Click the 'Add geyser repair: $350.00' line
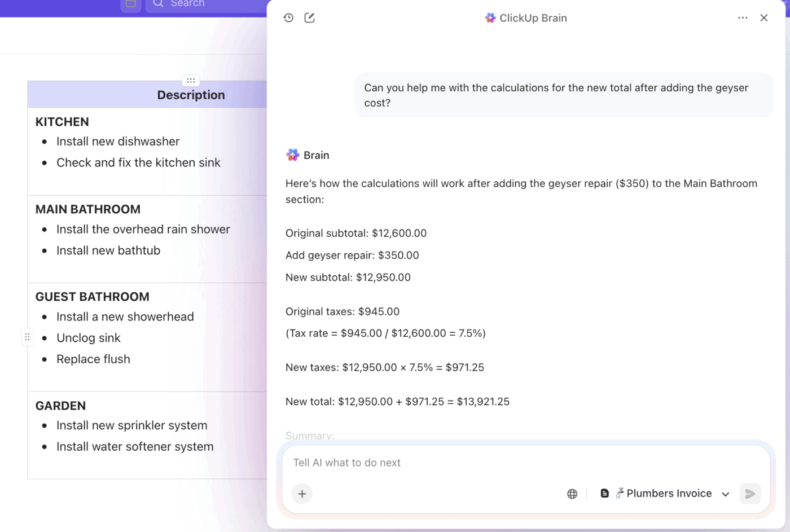This screenshot has height=532, width=790. tap(352, 256)
